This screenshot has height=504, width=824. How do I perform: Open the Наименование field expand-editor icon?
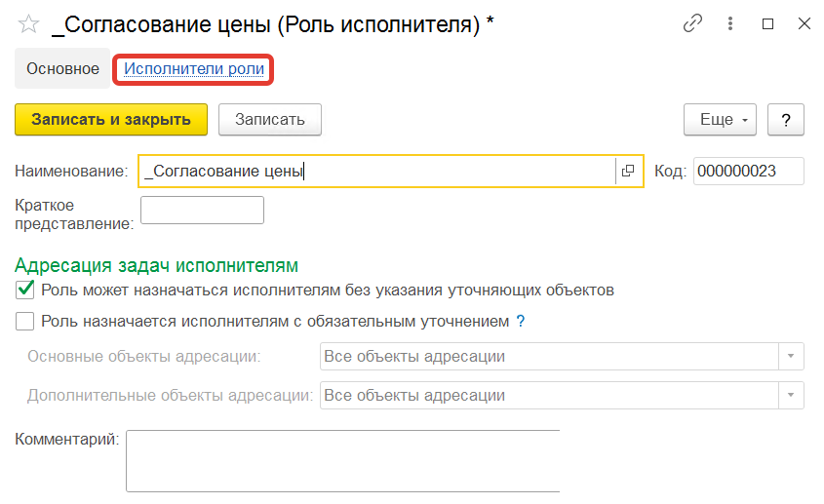(628, 171)
